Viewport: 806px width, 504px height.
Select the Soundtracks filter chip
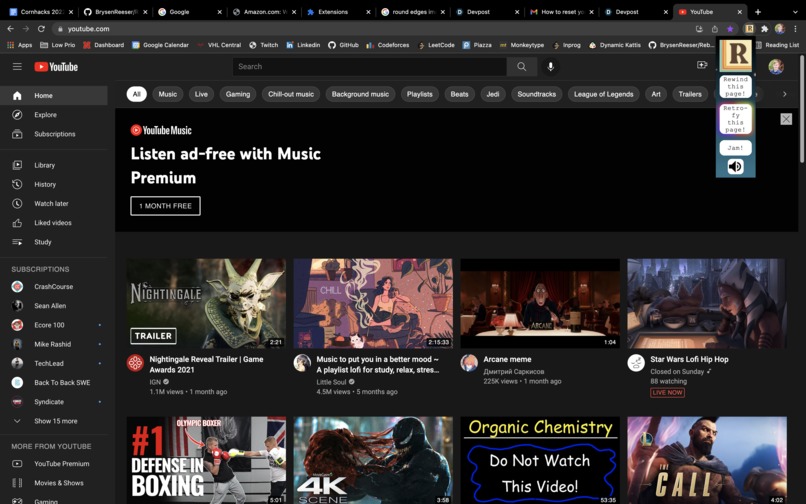coord(537,94)
